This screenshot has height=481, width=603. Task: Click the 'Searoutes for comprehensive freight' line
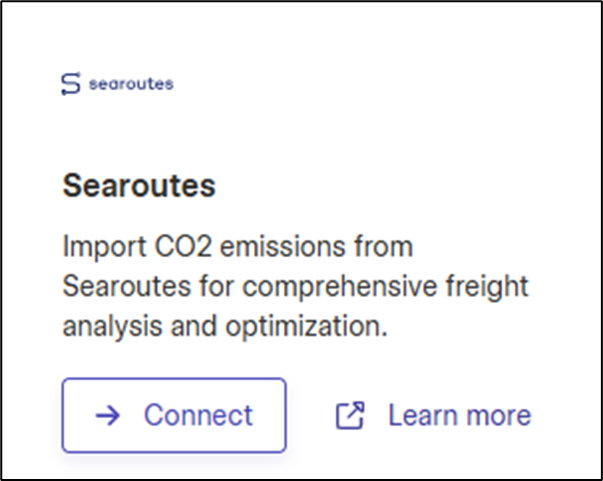pos(295,286)
